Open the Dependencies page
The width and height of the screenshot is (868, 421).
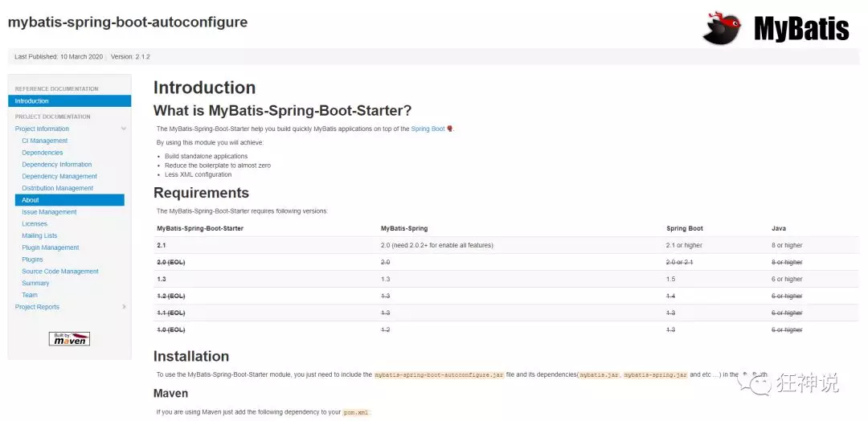43,153
